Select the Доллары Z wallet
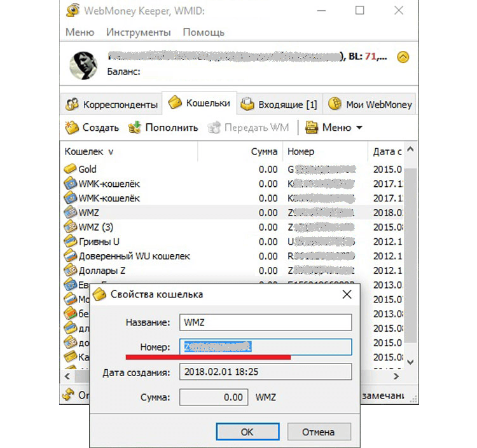 point(233,271)
